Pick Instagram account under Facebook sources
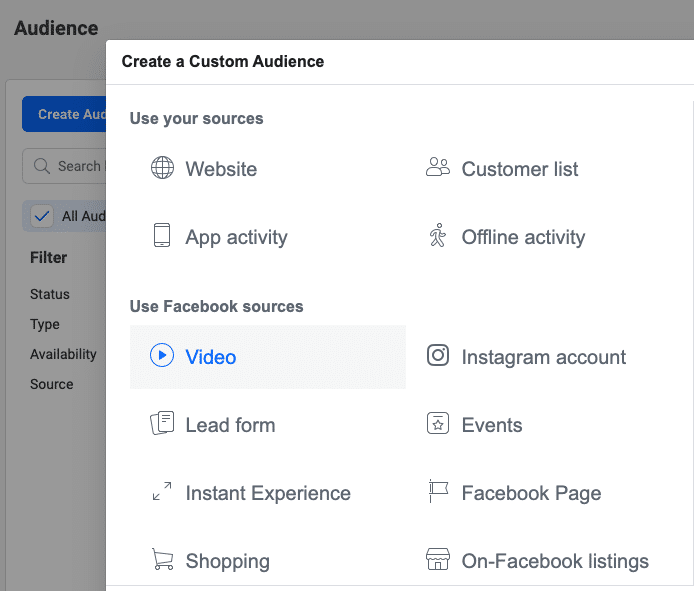 tap(544, 357)
